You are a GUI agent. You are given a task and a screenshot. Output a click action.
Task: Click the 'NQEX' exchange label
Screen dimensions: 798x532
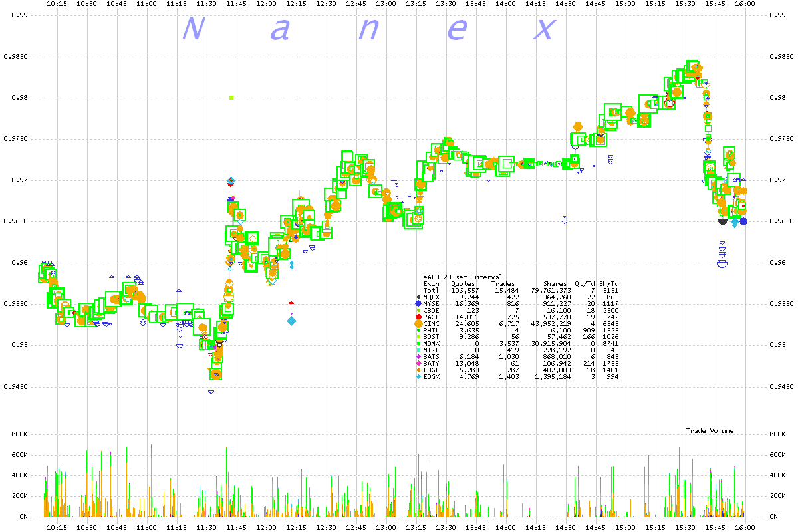coord(432,297)
